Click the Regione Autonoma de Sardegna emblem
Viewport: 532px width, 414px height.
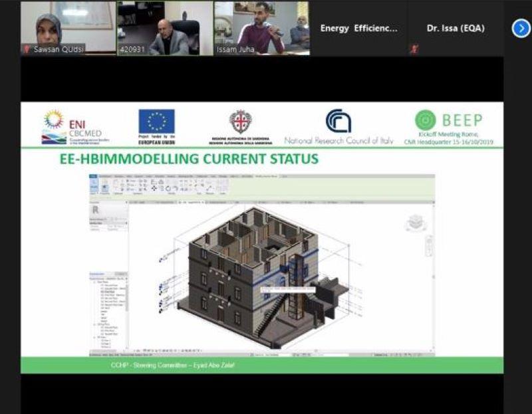pos(240,122)
